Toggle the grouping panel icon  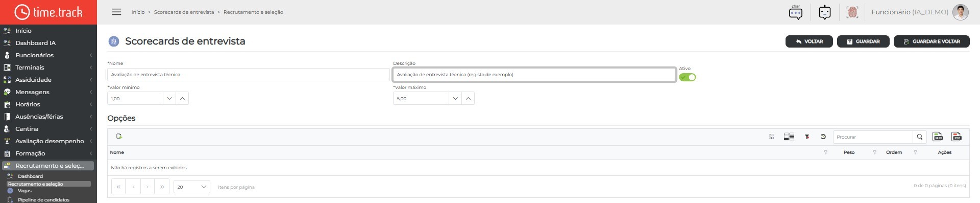click(789, 137)
